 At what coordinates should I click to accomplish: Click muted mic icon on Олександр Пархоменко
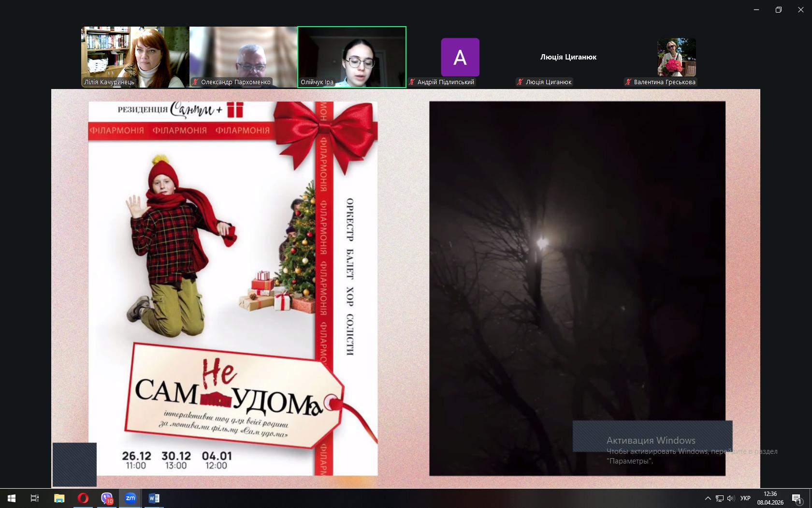coord(196,82)
